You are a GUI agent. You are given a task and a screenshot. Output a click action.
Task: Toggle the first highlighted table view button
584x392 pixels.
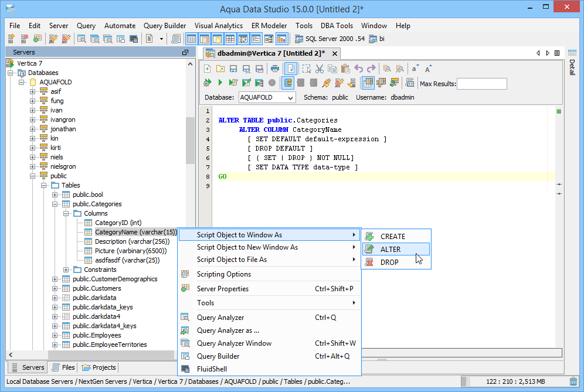(191, 39)
